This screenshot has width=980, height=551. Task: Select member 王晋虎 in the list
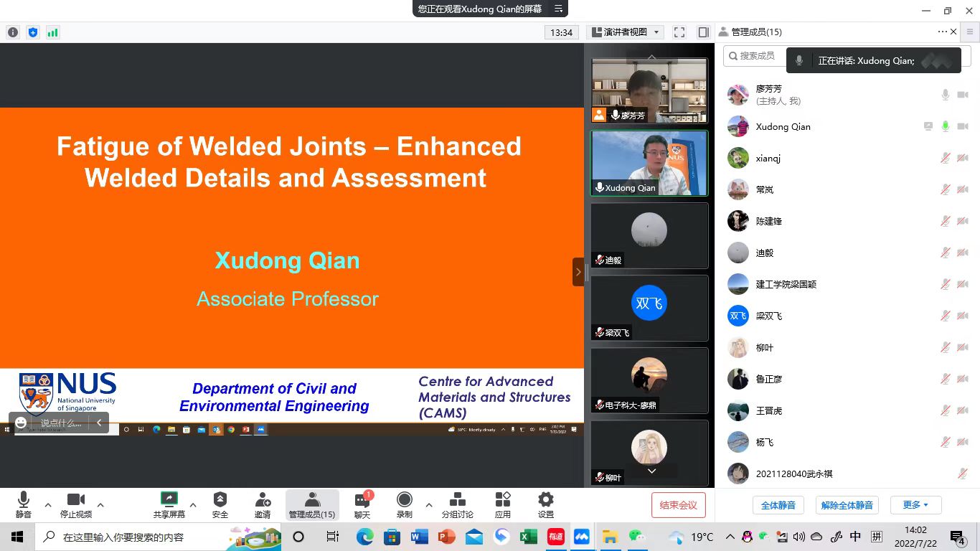(847, 410)
